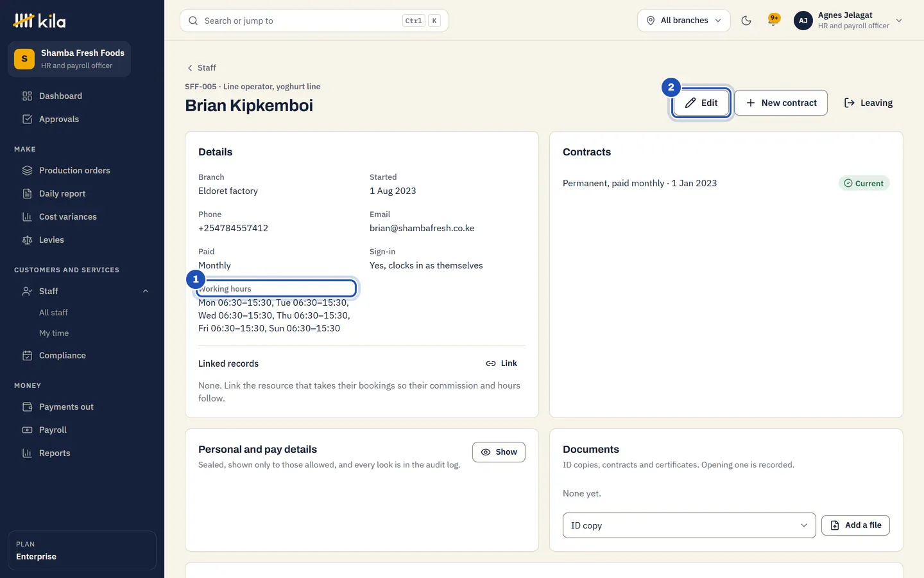The image size is (924, 578).
Task: Click the Leaving button
Action: (x=868, y=103)
